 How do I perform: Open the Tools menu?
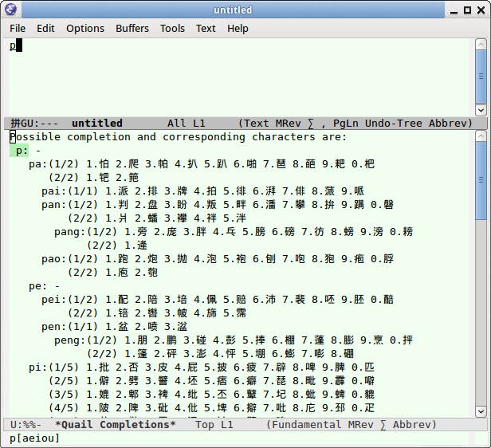tap(172, 28)
